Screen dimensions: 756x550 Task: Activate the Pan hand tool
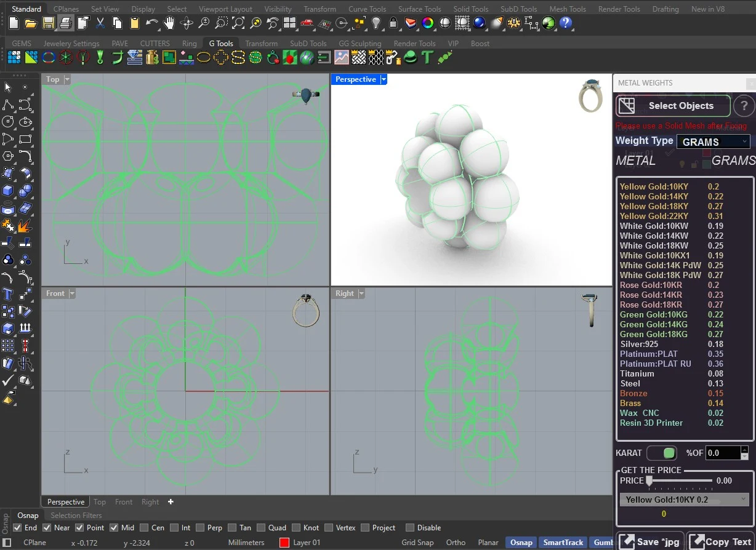tap(169, 23)
